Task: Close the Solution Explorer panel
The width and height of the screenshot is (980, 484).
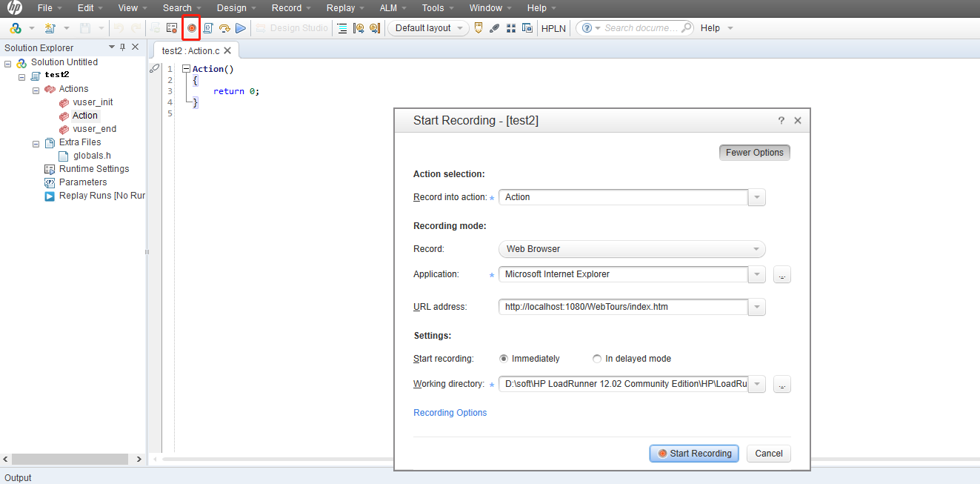Action: (x=136, y=47)
